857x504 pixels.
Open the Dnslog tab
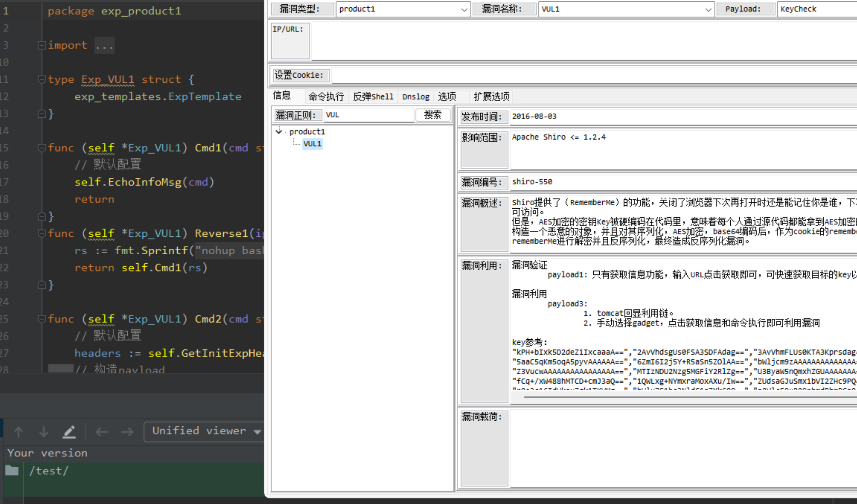click(x=415, y=97)
